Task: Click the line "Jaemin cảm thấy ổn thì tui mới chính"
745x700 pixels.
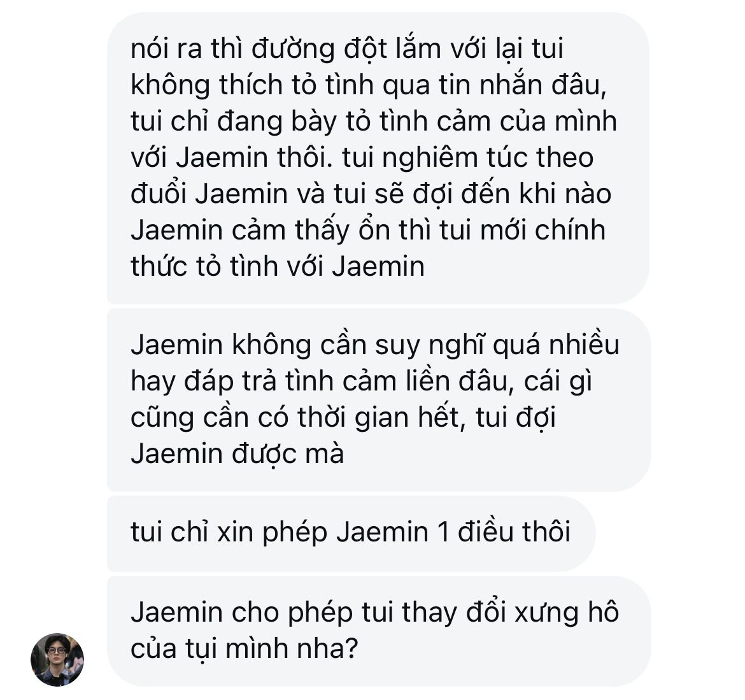Action: point(368,231)
